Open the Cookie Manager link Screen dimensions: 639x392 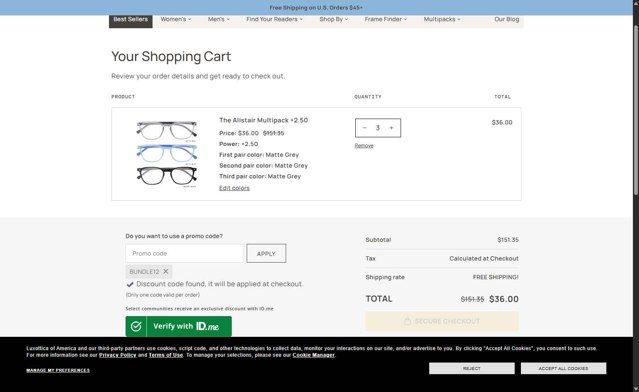(x=313, y=355)
